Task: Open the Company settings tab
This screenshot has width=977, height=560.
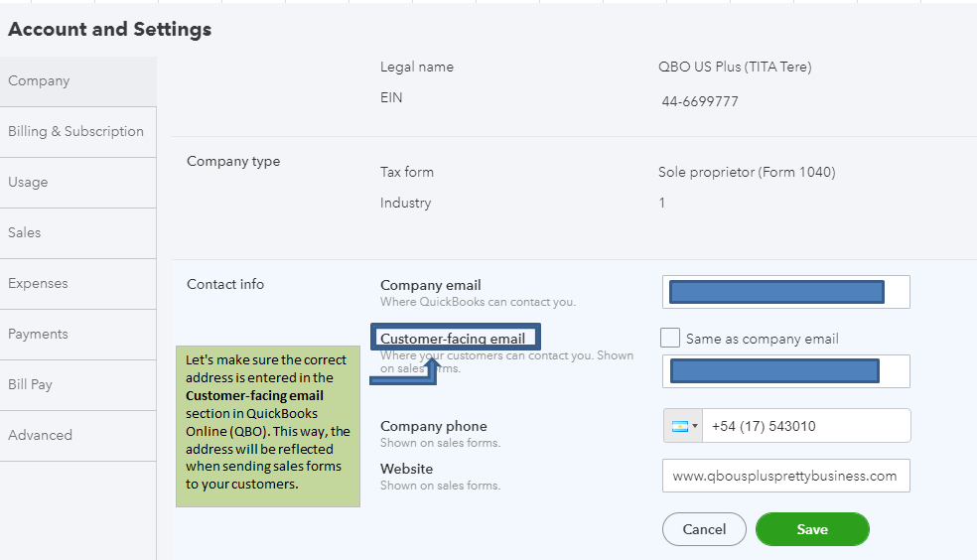Action: coord(77,81)
